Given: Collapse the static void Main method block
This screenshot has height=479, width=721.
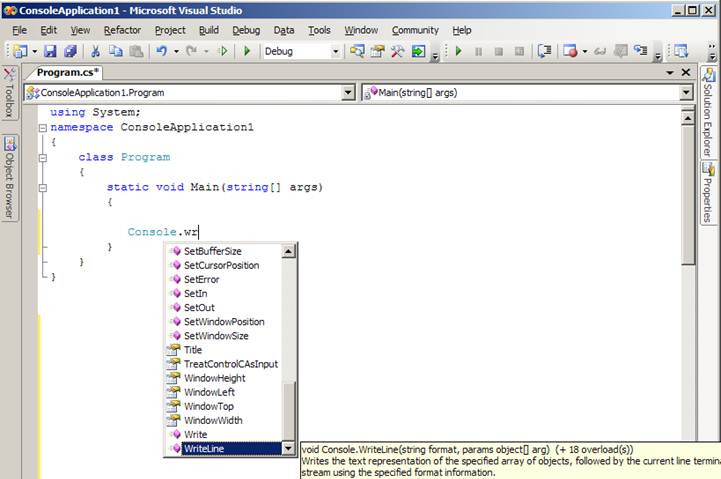Looking at the screenshot, I should pyautogui.click(x=43, y=188).
